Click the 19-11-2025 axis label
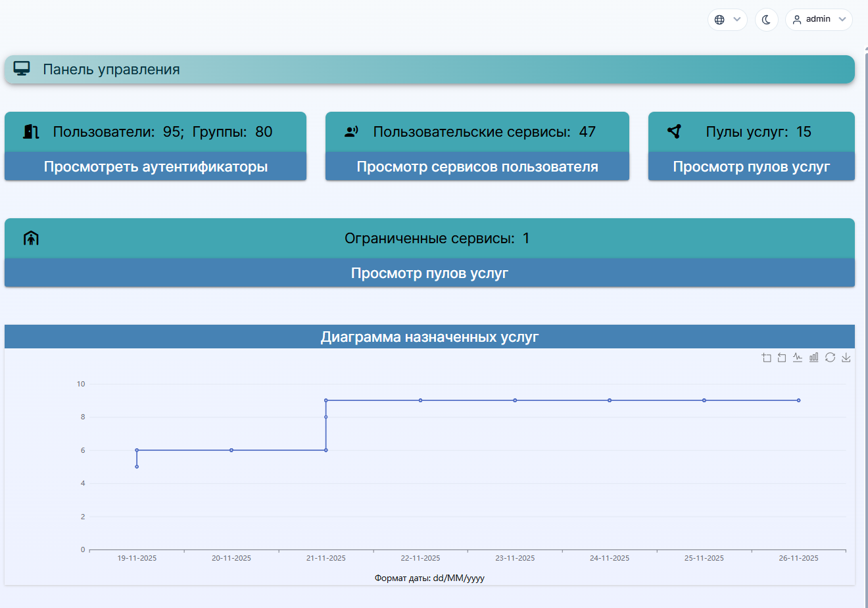The height and width of the screenshot is (608, 868). pyautogui.click(x=137, y=558)
